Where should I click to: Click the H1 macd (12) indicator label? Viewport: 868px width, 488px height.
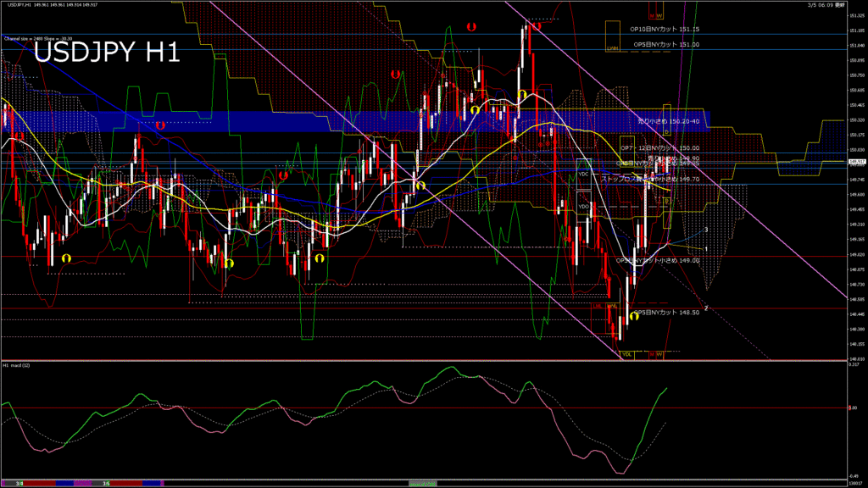tap(19, 365)
